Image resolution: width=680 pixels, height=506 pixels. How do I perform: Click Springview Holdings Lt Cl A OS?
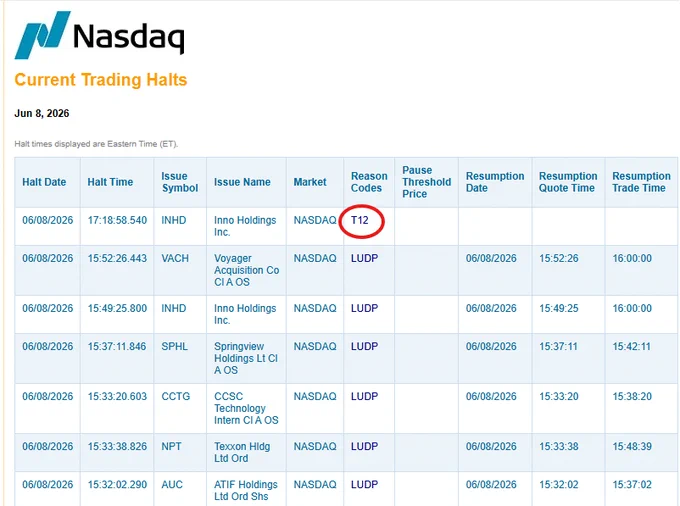[246, 358]
